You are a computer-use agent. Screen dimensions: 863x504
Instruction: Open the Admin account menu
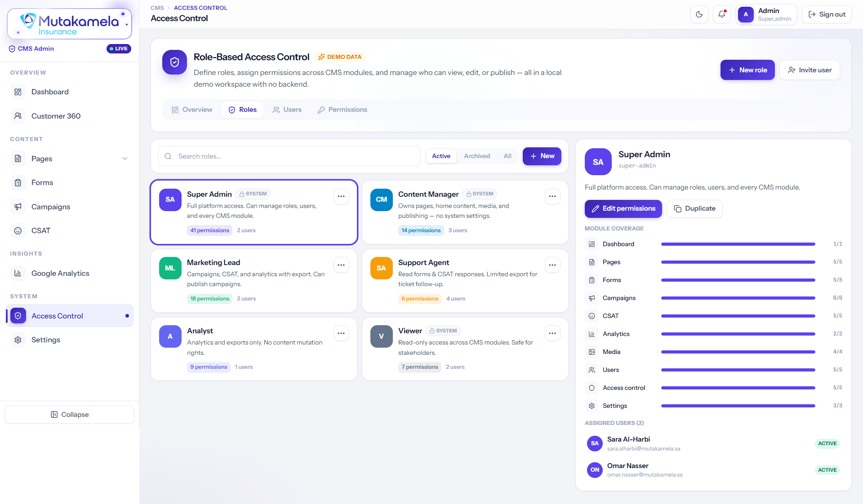766,14
